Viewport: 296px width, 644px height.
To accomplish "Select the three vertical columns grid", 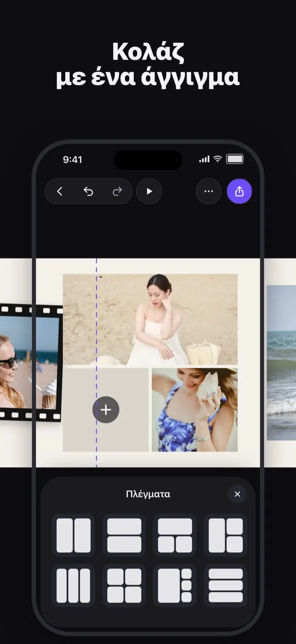I will (x=74, y=586).
